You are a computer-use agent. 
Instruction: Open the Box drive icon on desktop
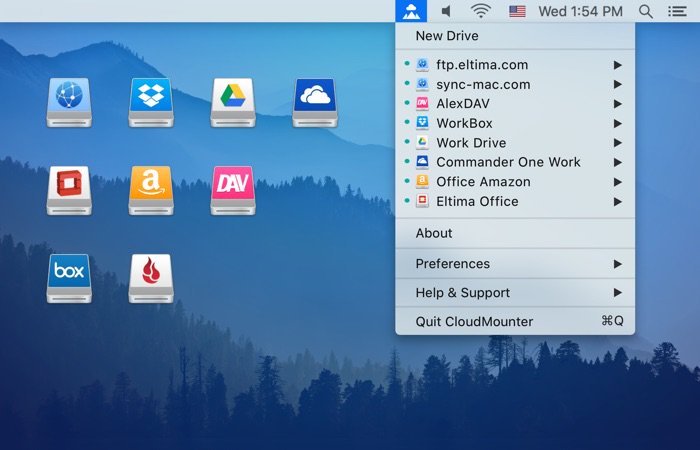tap(69, 278)
